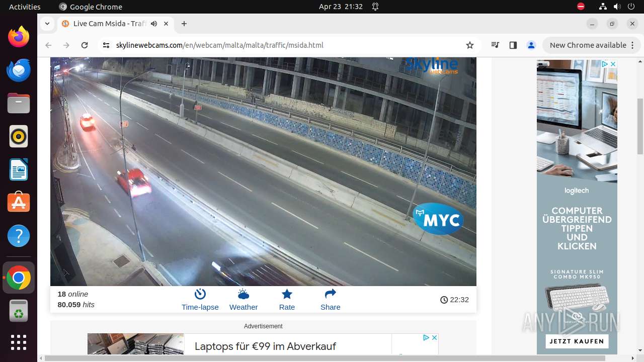Viewport: 644px width, 362px height.
Task: Open the Files manager from the dock
Action: pyautogui.click(x=19, y=103)
